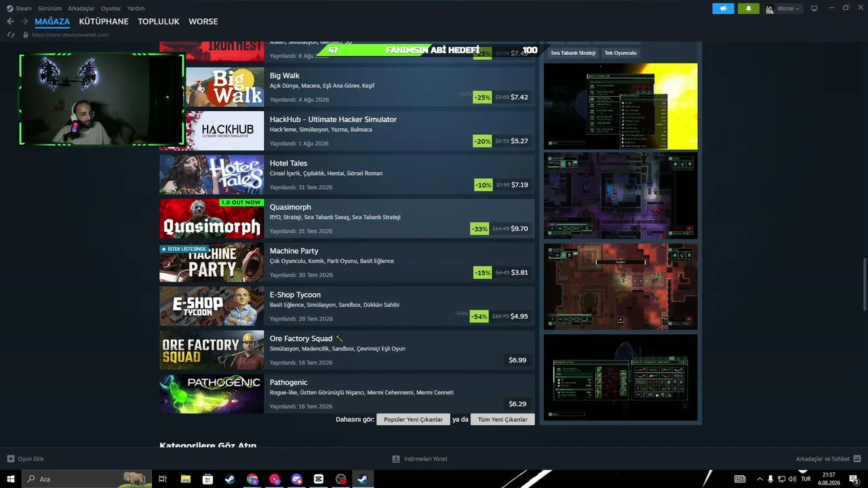Click the Tüm Yeni Çıkanlar button

(502, 420)
